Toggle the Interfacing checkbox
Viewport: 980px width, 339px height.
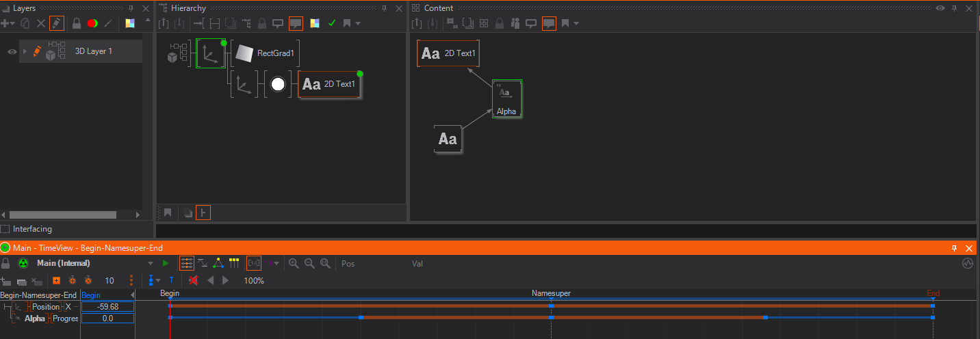tap(5, 229)
